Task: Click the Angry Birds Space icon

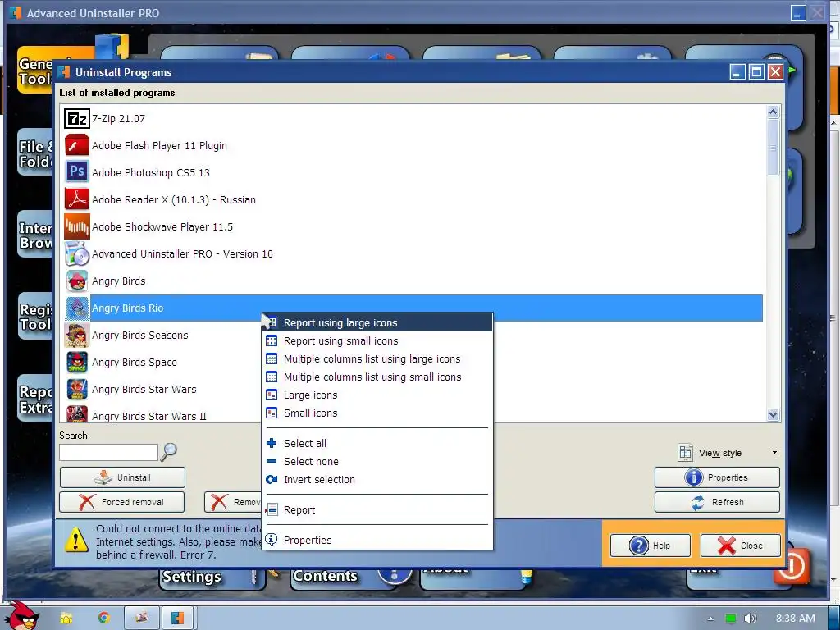Action: click(76, 362)
